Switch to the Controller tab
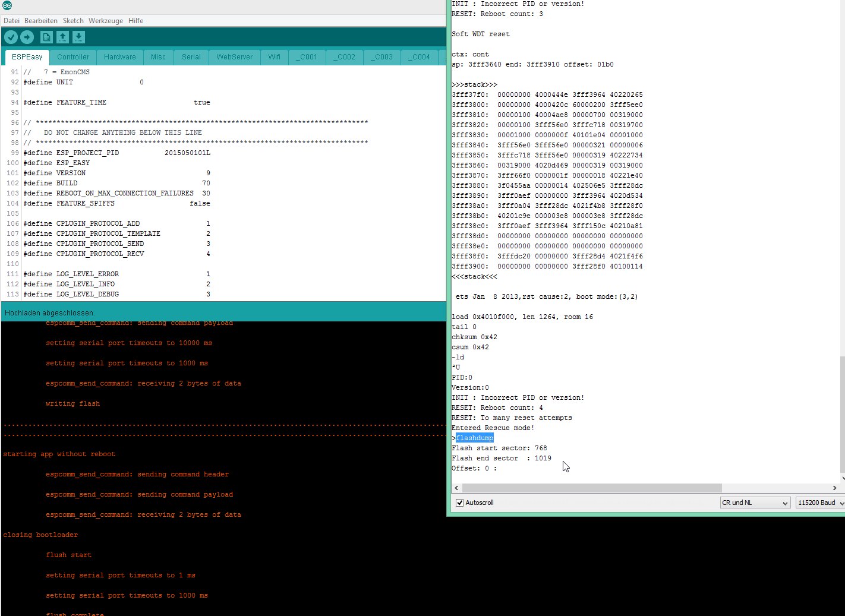845x616 pixels. pos(73,57)
